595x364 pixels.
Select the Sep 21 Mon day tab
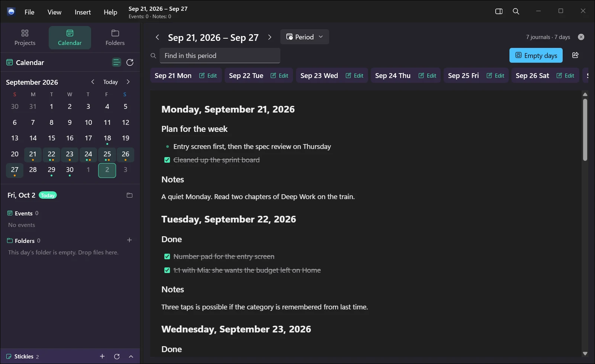coord(173,75)
